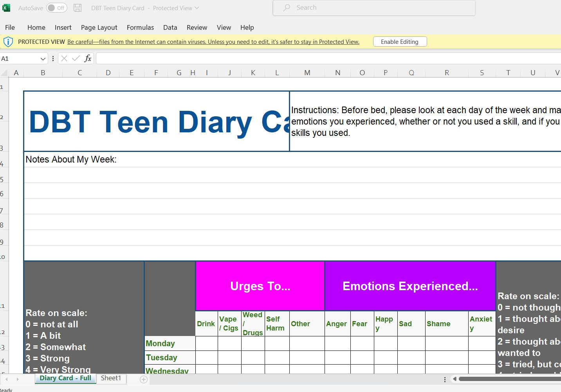This screenshot has width=561, height=392.
Task: Click the Save icon
Action: 77,7
